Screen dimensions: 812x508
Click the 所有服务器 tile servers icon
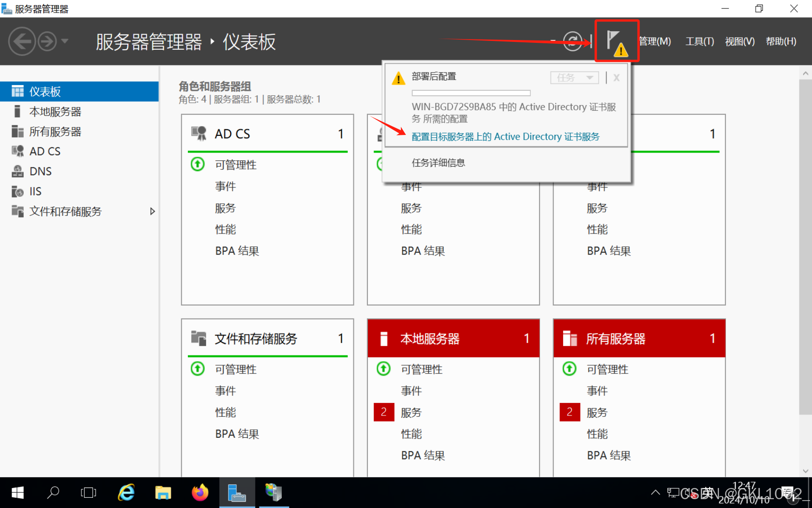[x=570, y=338]
